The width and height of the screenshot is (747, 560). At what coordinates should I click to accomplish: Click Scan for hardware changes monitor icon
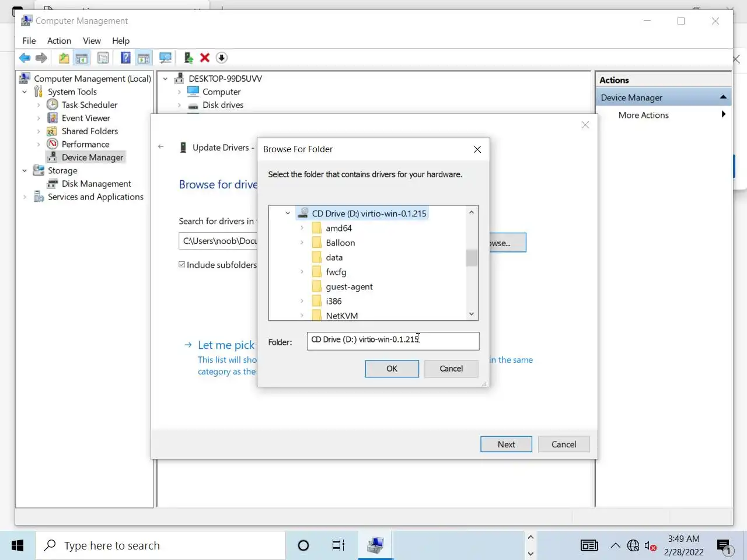coord(166,58)
